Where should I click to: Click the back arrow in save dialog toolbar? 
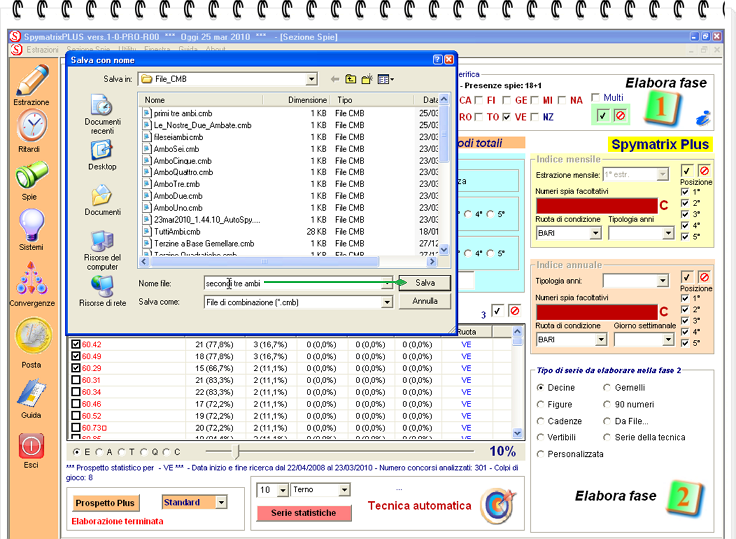coord(334,79)
